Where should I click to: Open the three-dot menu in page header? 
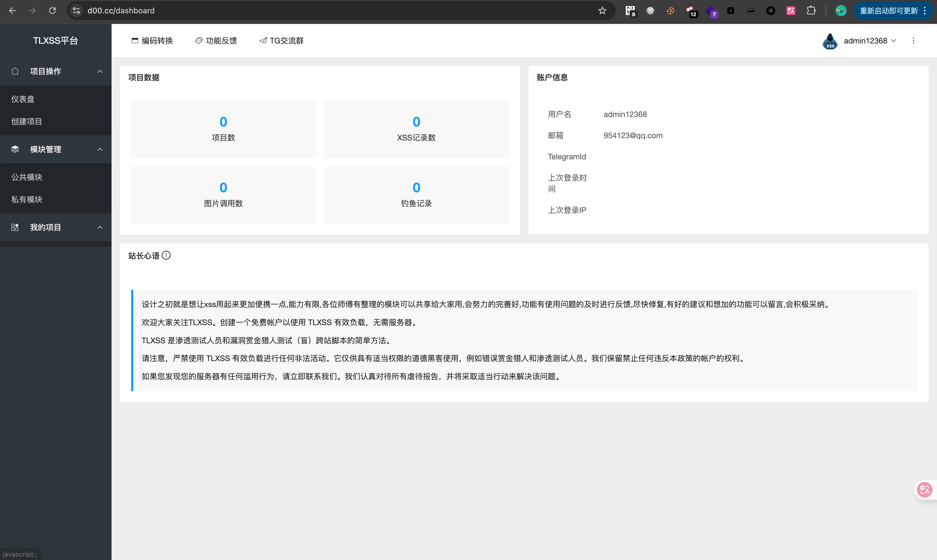coord(913,41)
